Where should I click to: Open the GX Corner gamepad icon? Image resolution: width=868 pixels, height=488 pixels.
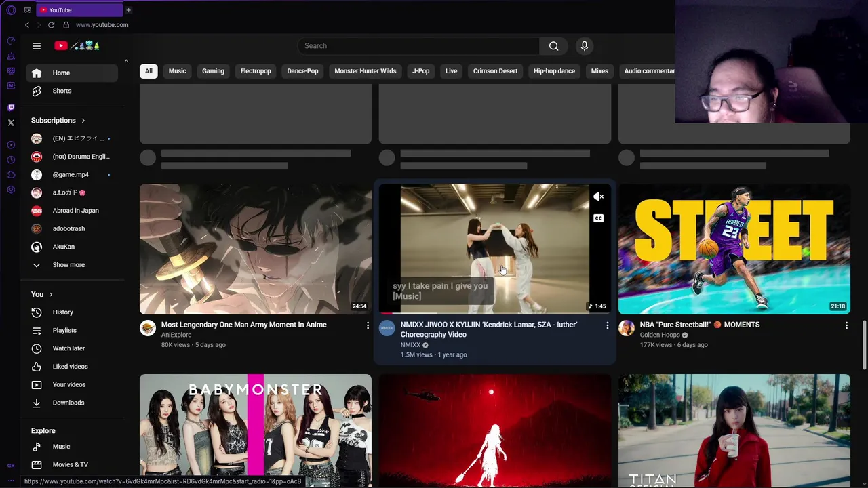point(27,10)
